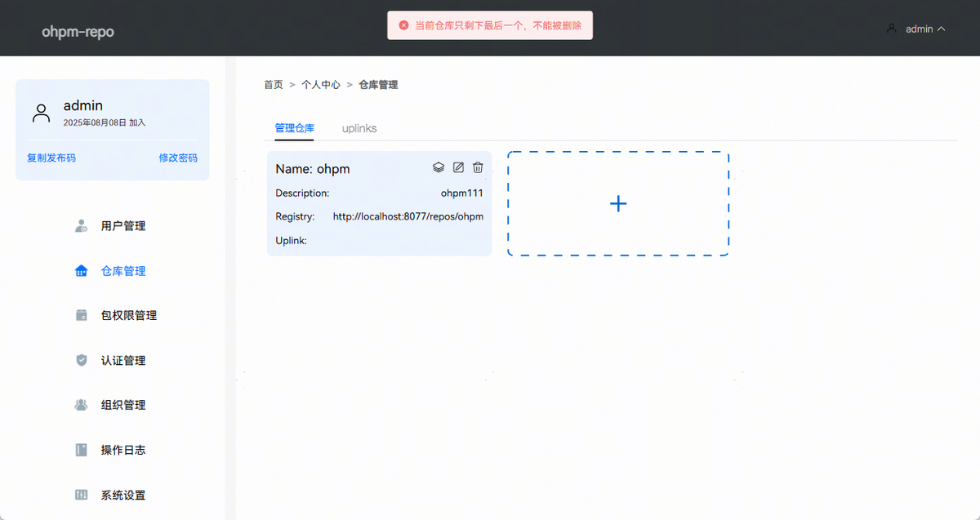This screenshot has height=520, width=980.
Task: Select the 管理仓库 tab
Action: pos(294,128)
